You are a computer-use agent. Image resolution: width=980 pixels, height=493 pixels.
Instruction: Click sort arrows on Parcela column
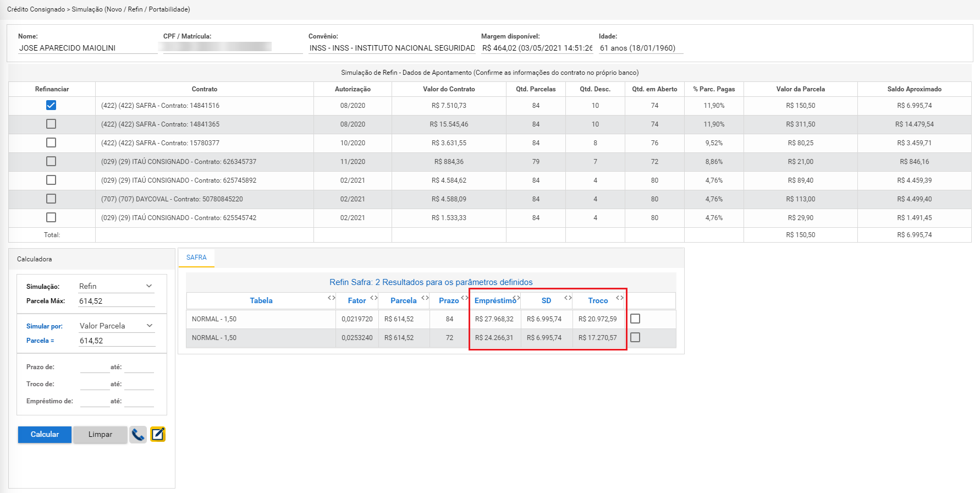point(425,298)
